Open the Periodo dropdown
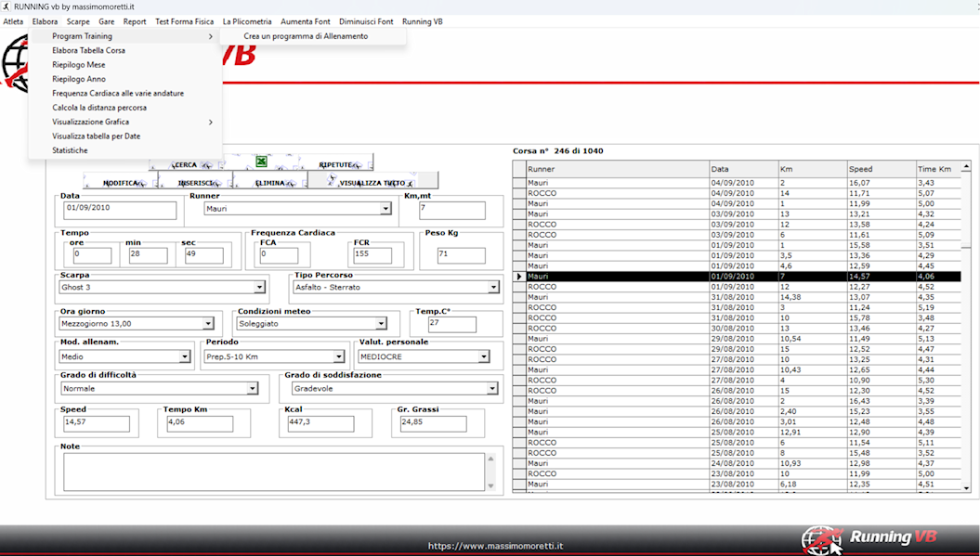Viewport: 980px width, 556px height. (x=339, y=356)
